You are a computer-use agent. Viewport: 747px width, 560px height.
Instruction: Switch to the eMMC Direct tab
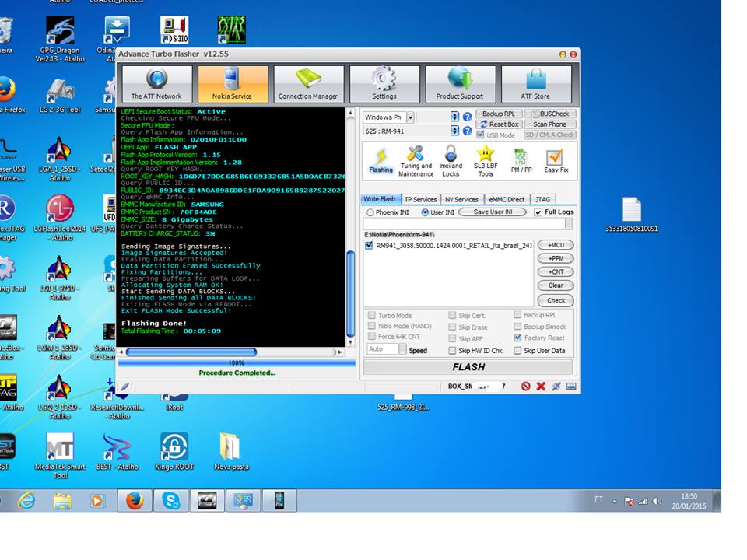pyautogui.click(x=507, y=200)
